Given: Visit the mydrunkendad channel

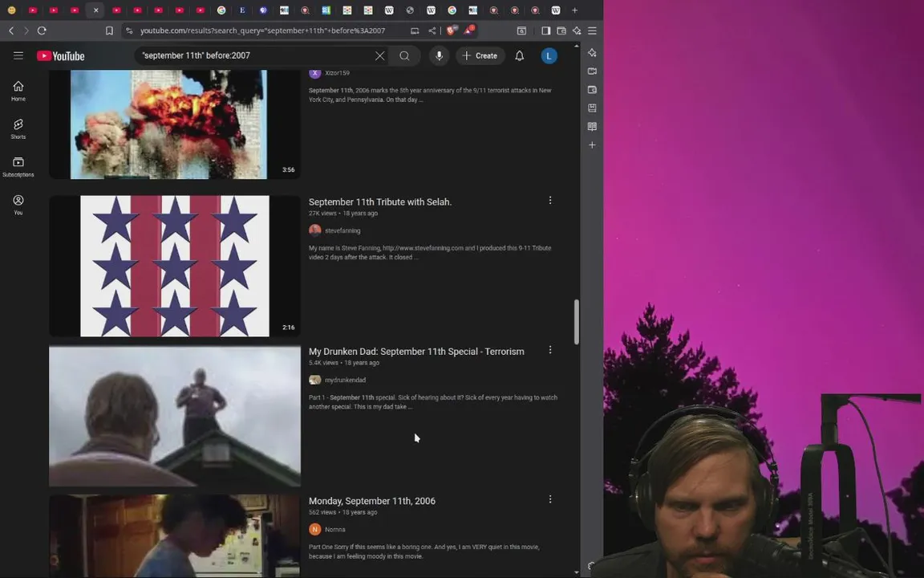Looking at the screenshot, I should (346, 380).
